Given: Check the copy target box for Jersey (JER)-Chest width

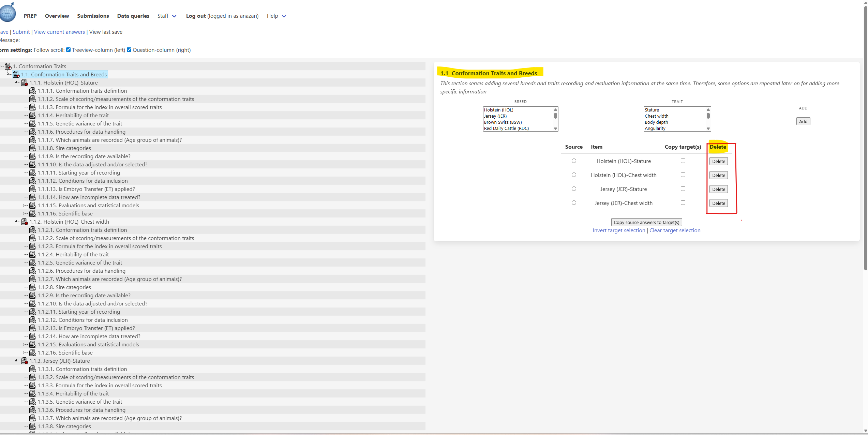Looking at the screenshot, I should click(683, 203).
